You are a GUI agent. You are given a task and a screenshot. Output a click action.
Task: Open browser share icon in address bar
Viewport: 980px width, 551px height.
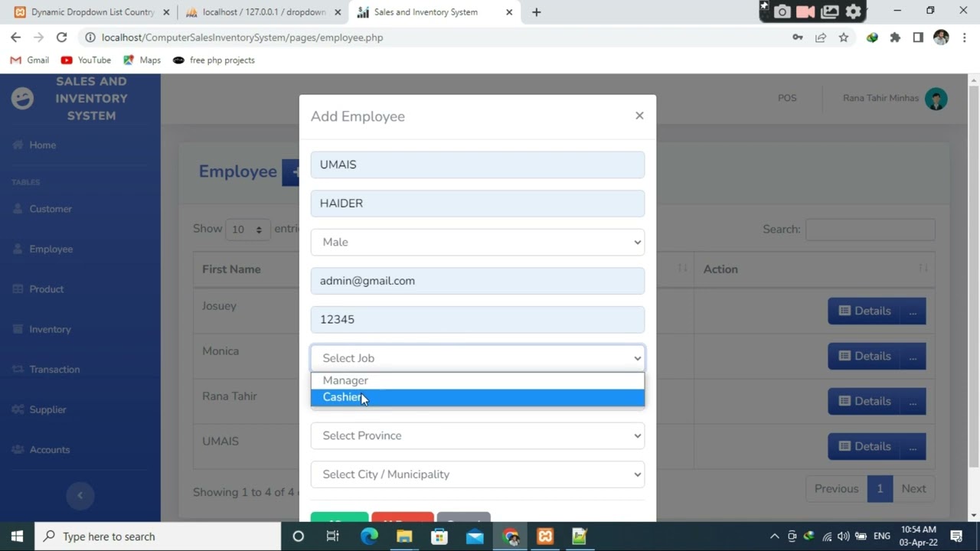pos(821,37)
